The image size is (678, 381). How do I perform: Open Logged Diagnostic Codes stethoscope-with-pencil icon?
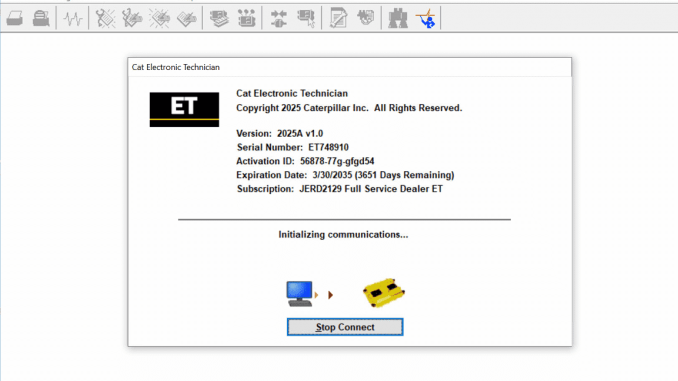tap(132, 19)
